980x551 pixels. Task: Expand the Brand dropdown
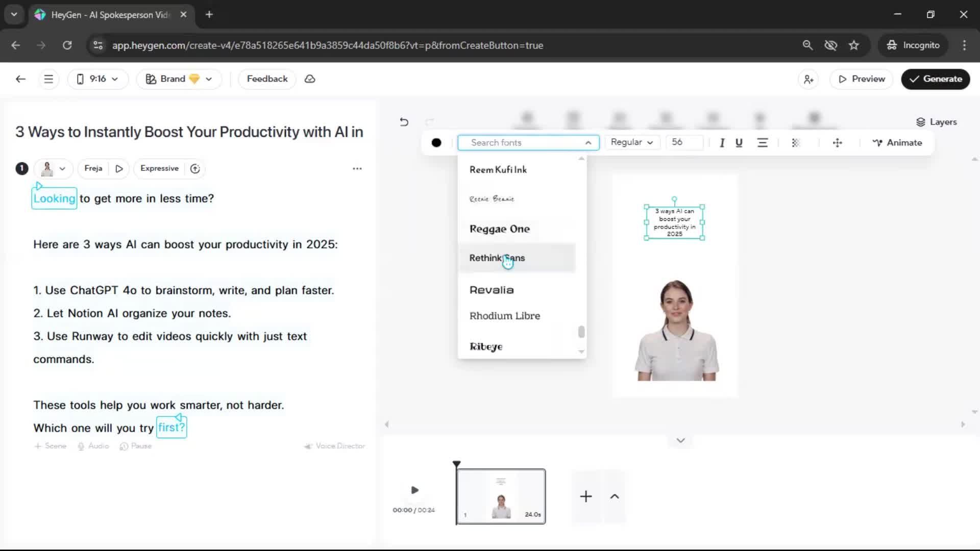[179, 79]
